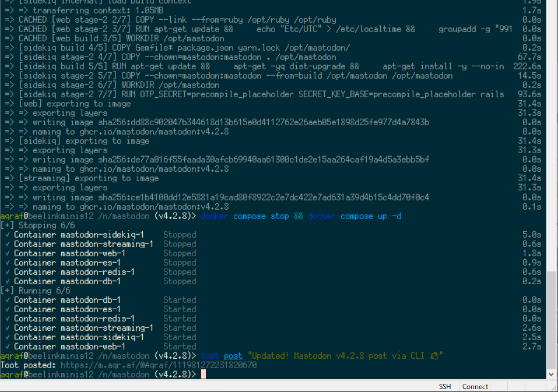Click the "2.7s" time for web start

pos(532,346)
